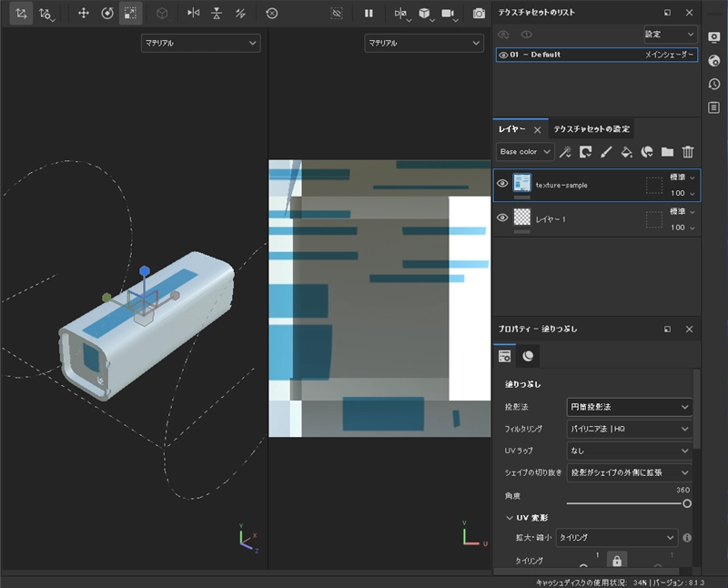Select メインシェーダー for 01 - Default

(669, 55)
